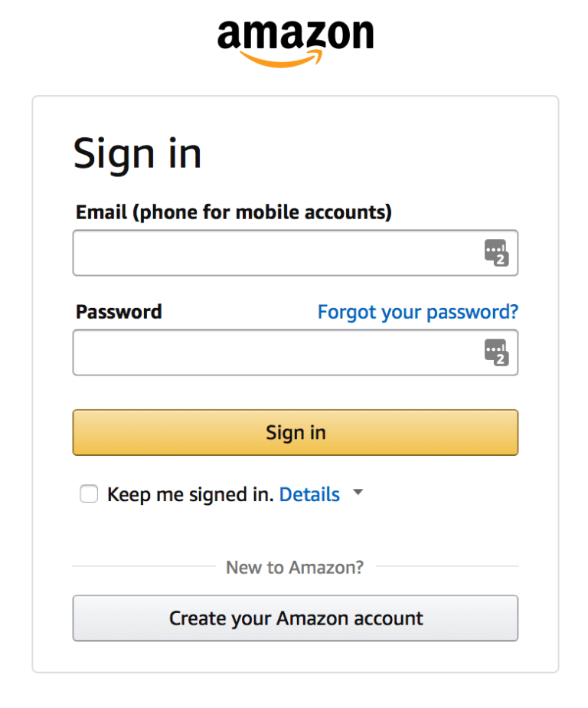Enable "Keep me signed in"
Screen dimensions: 588x708
coord(89,494)
